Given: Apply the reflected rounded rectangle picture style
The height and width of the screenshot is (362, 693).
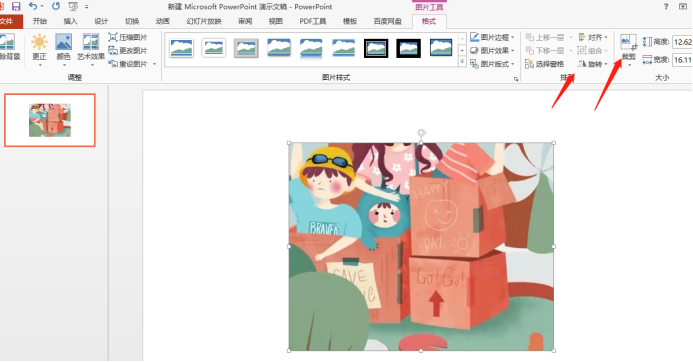Looking at the screenshot, I should tap(311, 48).
